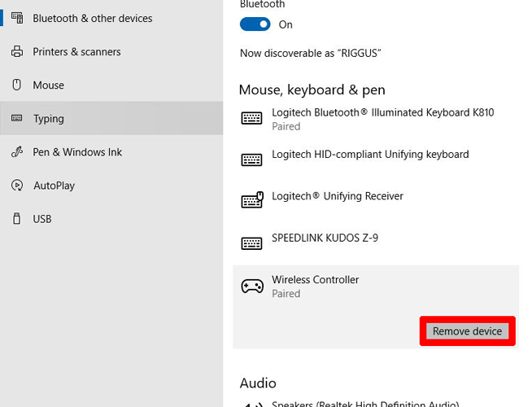Click the On label beside Bluetooth toggle
This screenshot has width=532, height=407.
click(x=286, y=24)
